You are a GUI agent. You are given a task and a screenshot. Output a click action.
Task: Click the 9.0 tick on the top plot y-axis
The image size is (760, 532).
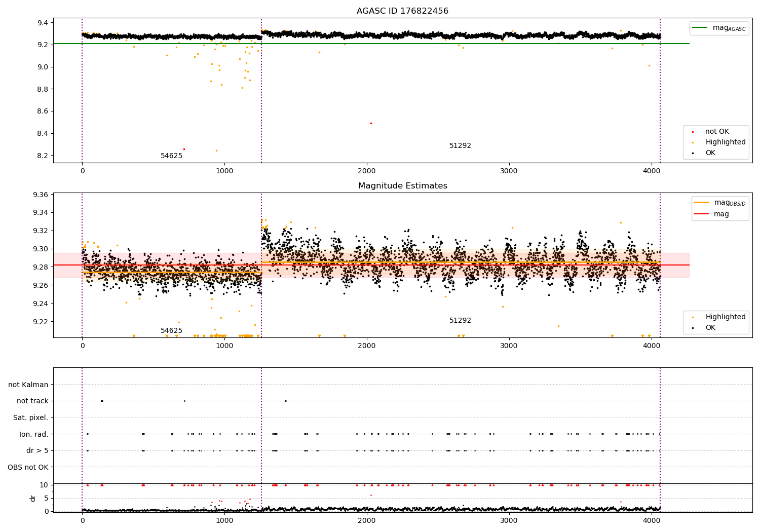pos(43,67)
